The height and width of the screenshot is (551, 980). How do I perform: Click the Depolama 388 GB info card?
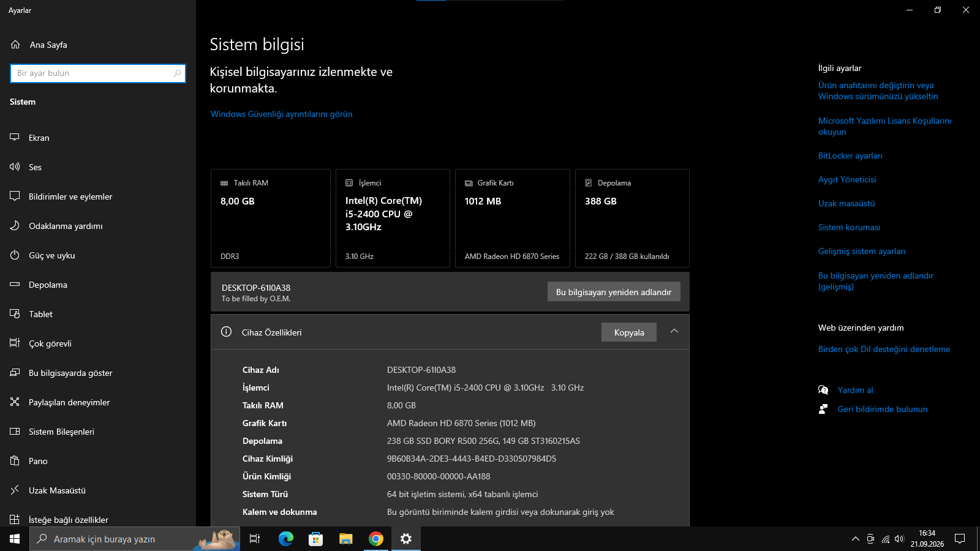[632, 219]
